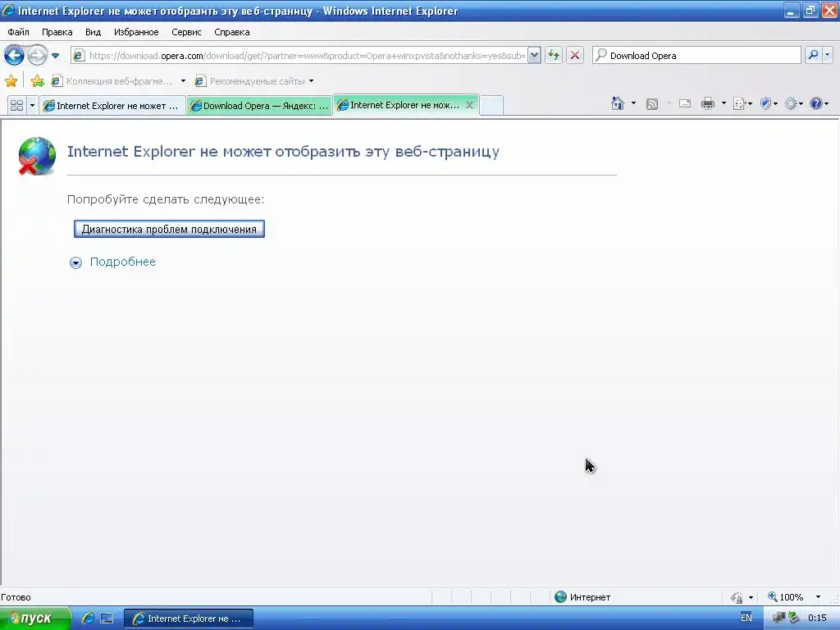Go back with the Back arrow button

point(14,55)
